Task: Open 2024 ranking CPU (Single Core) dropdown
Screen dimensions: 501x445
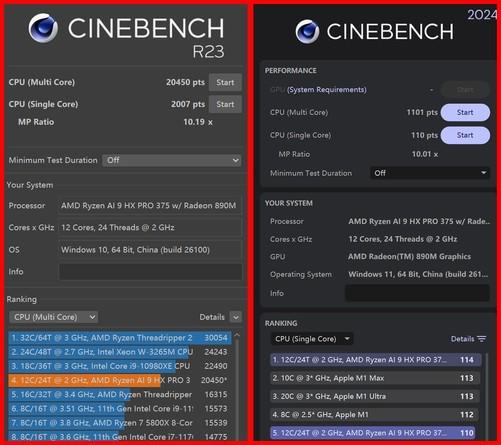Action: (x=311, y=339)
